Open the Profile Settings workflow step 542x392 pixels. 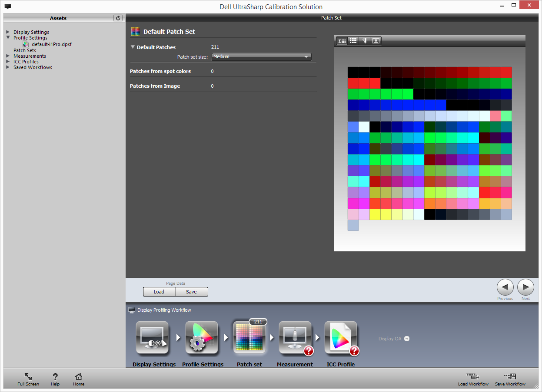tap(202, 338)
